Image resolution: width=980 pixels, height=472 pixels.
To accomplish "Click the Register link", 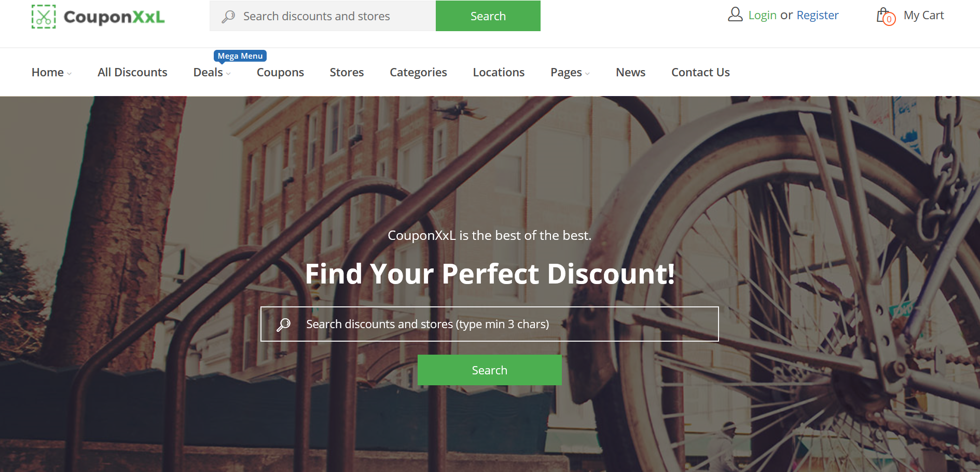I will [x=818, y=15].
